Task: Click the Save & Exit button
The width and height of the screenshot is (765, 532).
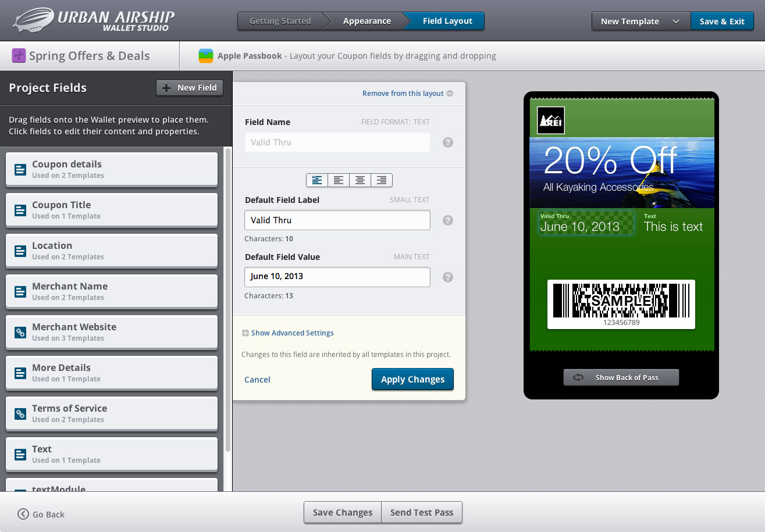Action: pyautogui.click(x=722, y=22)
